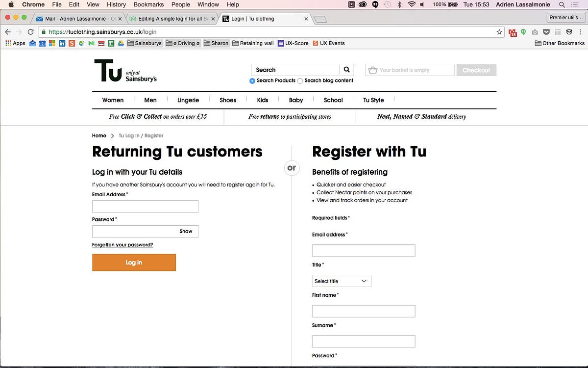Click the volume speaker icon in the menu bar
Viewport: 588px width, 368px height.
[x=422, y=4]
